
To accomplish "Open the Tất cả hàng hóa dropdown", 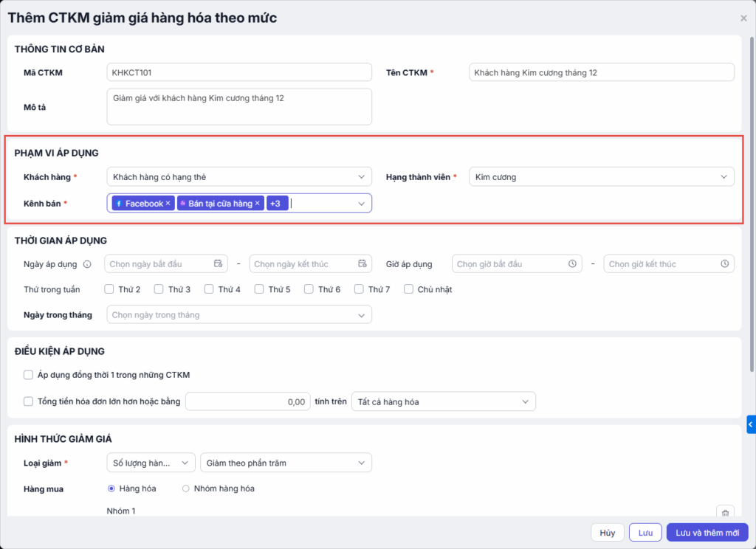I will tap(443, 402).
